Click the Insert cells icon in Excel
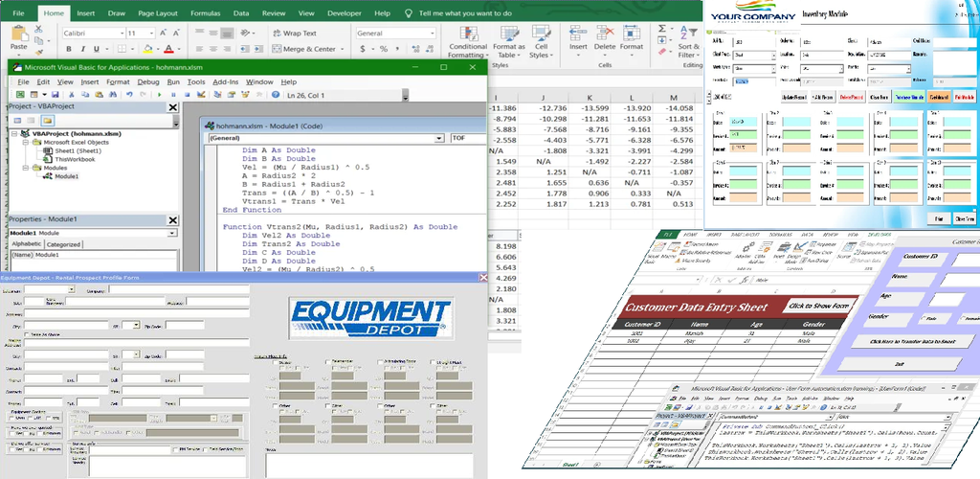980x479 pixels. tap(578, 34)
